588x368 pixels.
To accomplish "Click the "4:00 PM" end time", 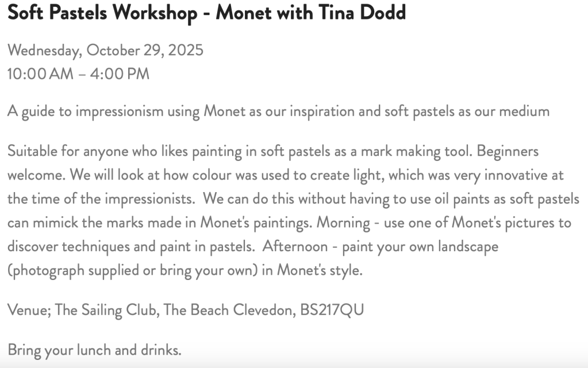I will [x=120, y=74].
